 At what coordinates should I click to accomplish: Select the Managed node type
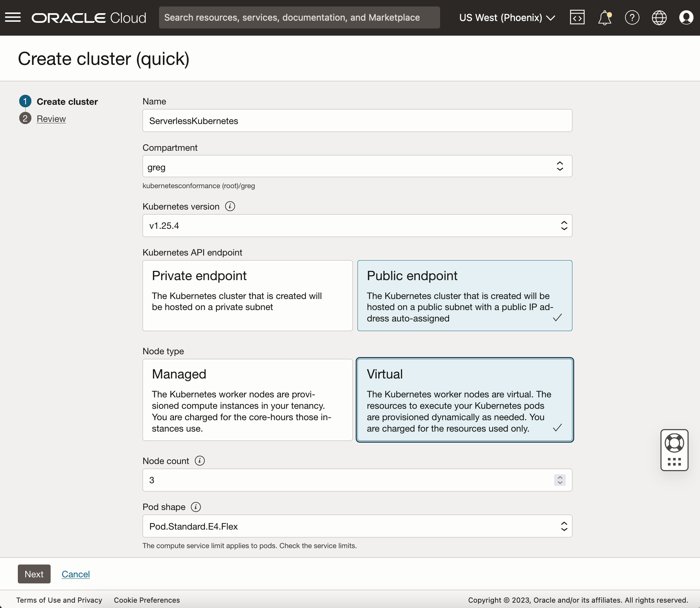pos(247,400)
